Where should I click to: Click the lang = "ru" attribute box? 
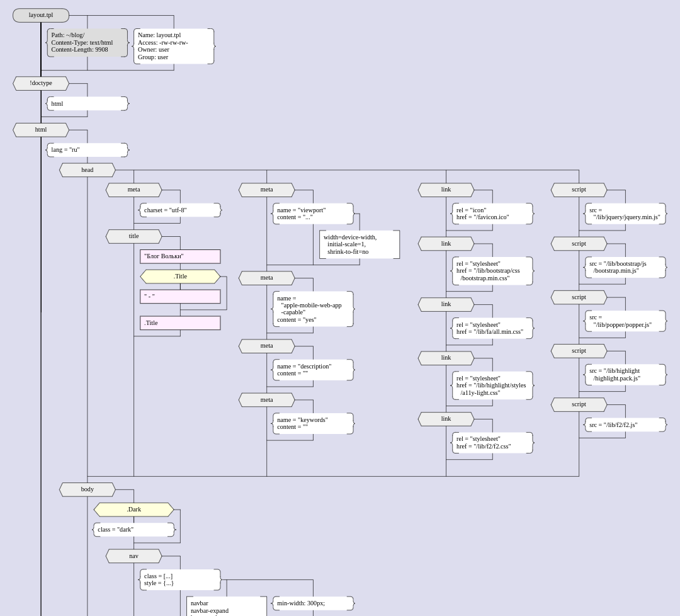click(x=88, y=150)
